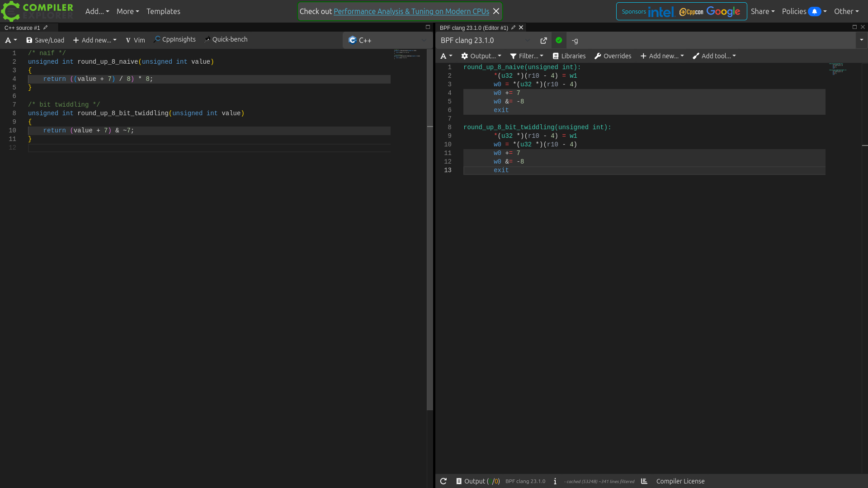Select the BPF clang 23.1.0 compiler tab
Viewport: 868px width, 488px height.
[x=474, y=28]
